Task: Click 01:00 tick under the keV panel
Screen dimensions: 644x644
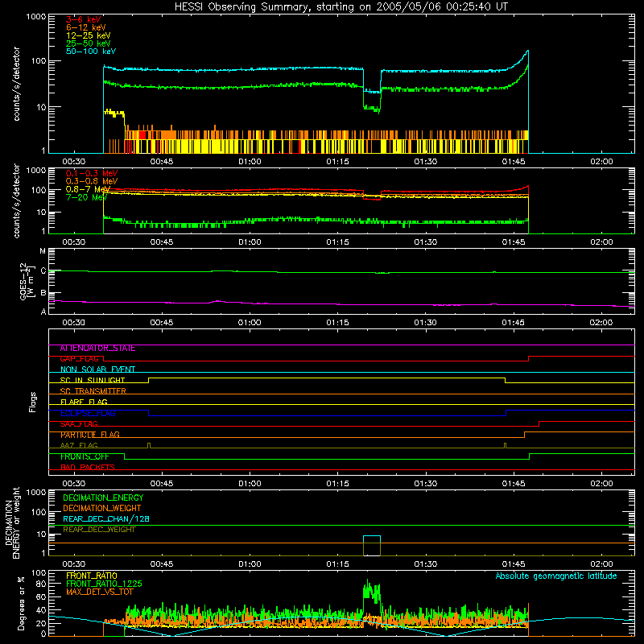Action: point(250,162)
